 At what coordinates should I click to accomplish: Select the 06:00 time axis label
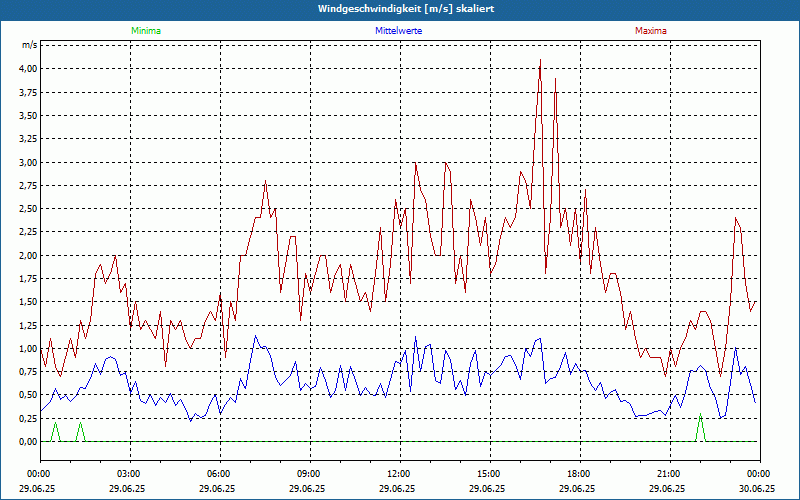[x=219, y=473]
